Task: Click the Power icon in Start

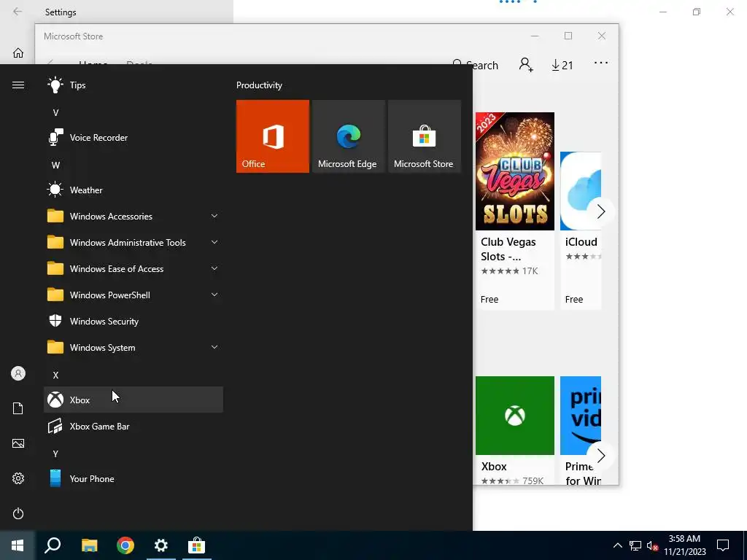Action: (x=18, y=513)
